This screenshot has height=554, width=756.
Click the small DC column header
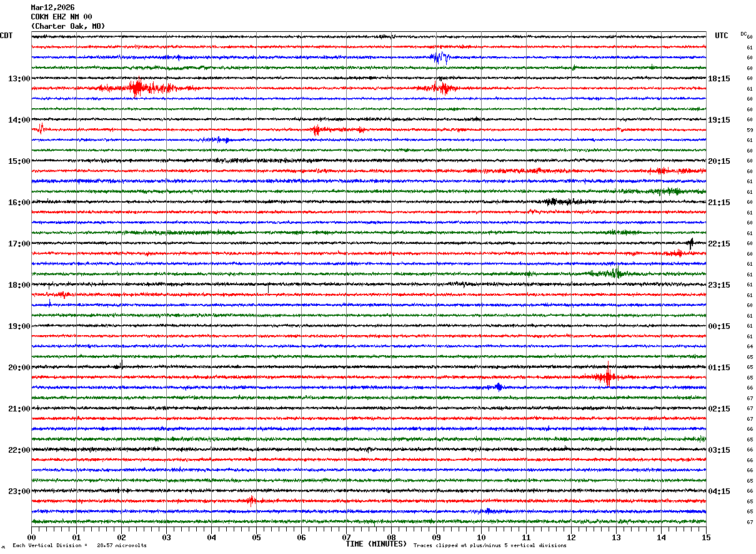point(744,34)
